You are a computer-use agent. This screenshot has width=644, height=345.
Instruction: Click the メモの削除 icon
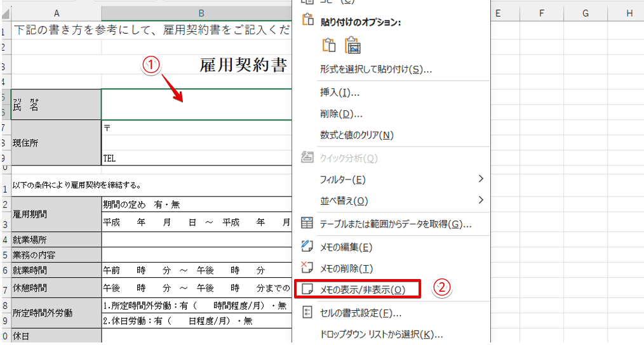point(307,268)
